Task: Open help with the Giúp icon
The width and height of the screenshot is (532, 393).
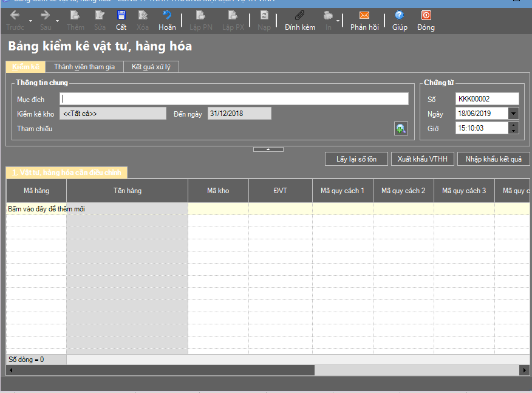Action: coord(400,16)
